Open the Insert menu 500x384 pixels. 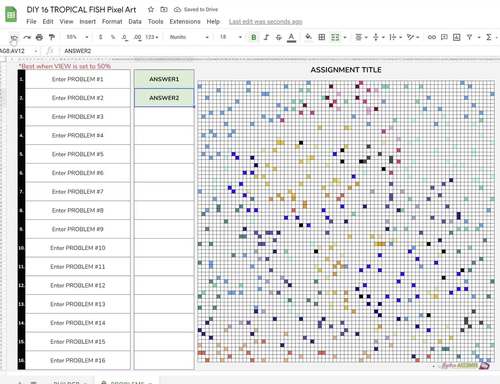[x=87, y=22]
